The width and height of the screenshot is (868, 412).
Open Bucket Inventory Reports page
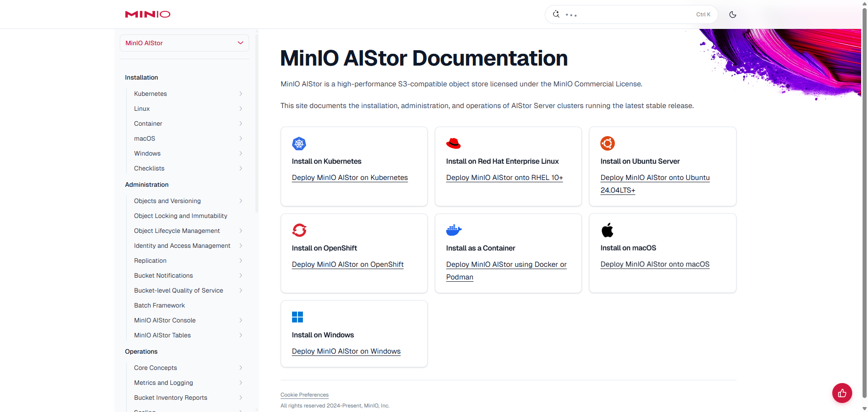171,398
